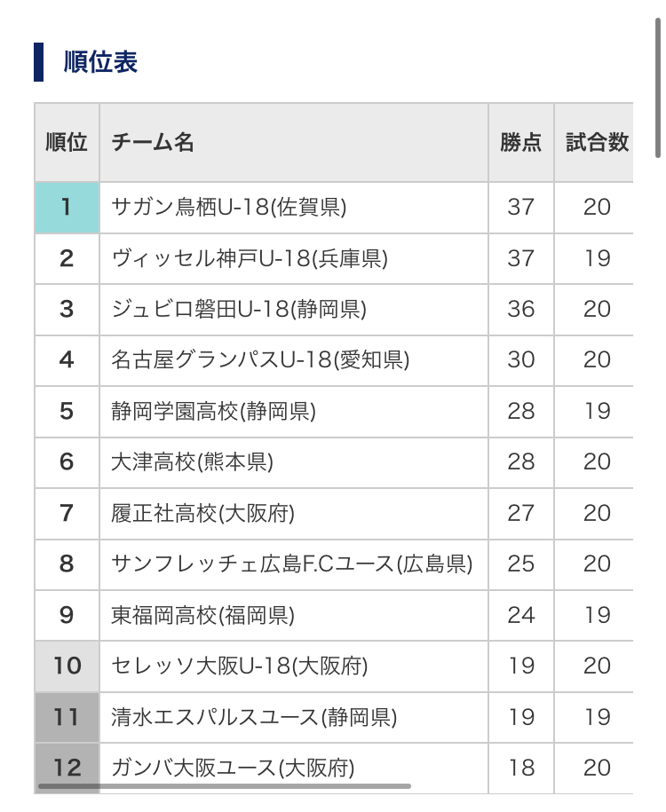
Task: Click team ジュビロ磐田U-18(静岡県)
Action: (238, 309)
